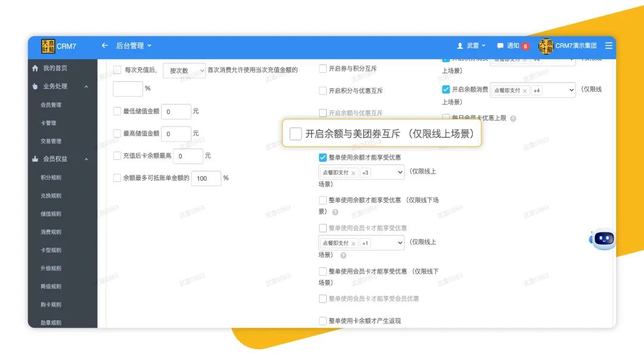Viewport: 644px width, 364px height.
Task: Expand the scene selector showing +3
Action: [x=400, y=172]
